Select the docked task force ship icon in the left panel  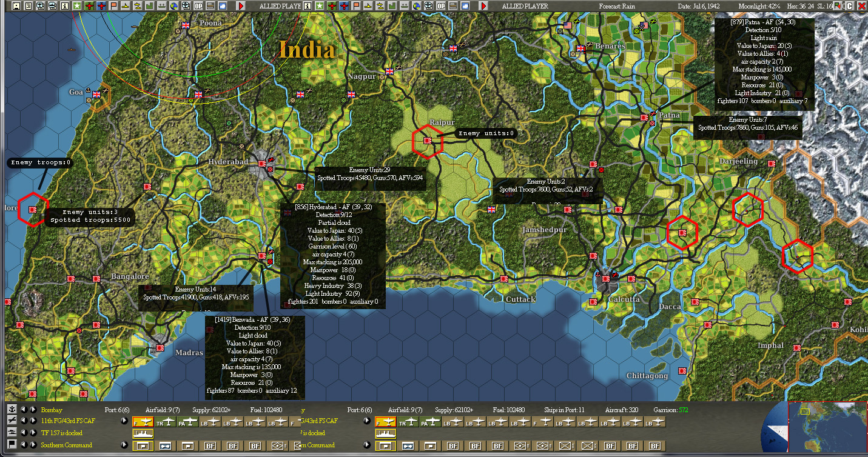143,433
